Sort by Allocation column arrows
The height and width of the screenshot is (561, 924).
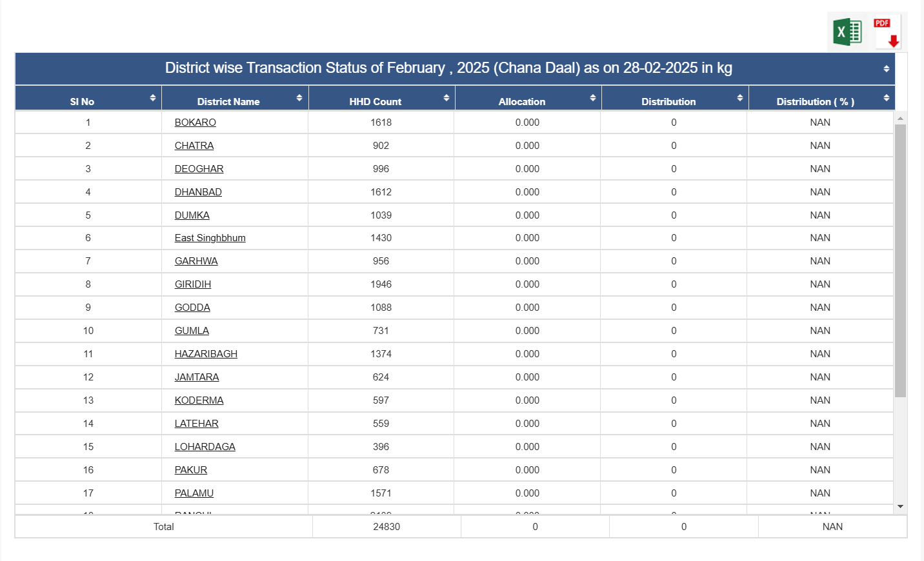pyautogui.click(x=593, y=98)
